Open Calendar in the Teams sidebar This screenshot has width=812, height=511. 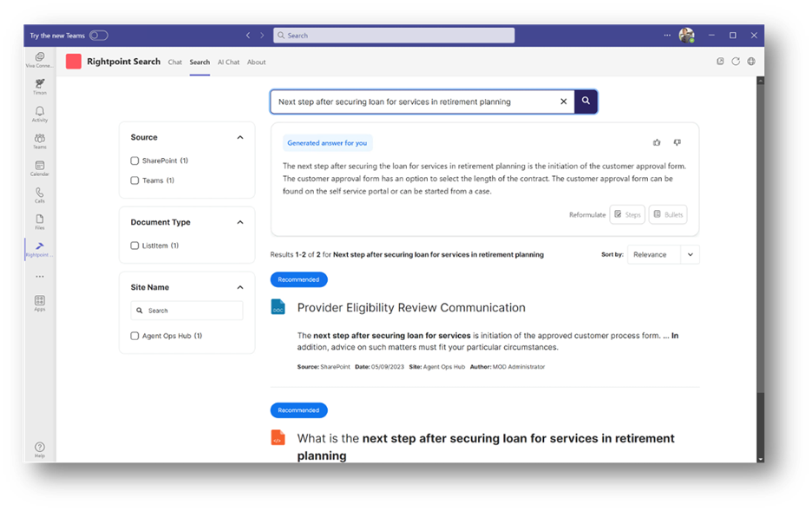(40, 168)
